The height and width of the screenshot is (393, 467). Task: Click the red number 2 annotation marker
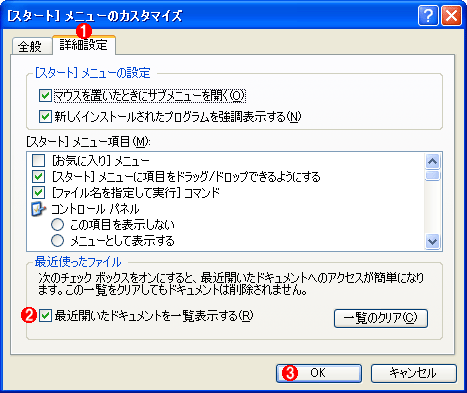(x=28, y=316)
